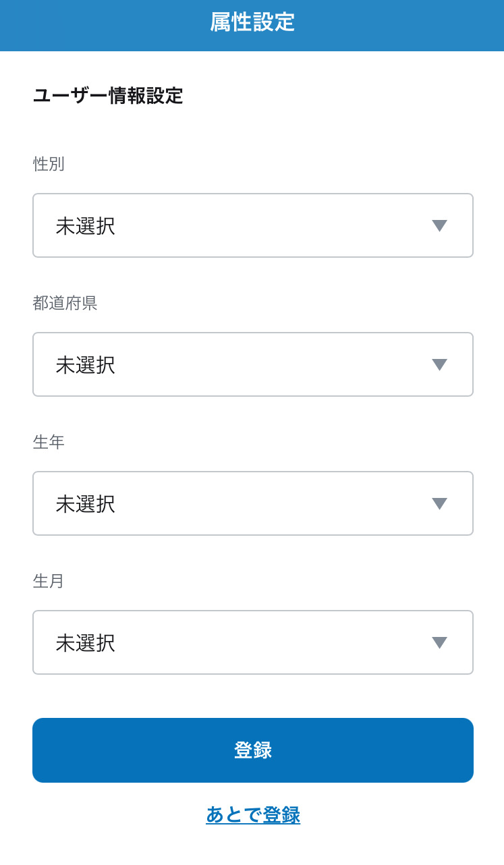Click the 属性設定 header title
The height and width of the screenshot is (865, 504).
point(252,22)
